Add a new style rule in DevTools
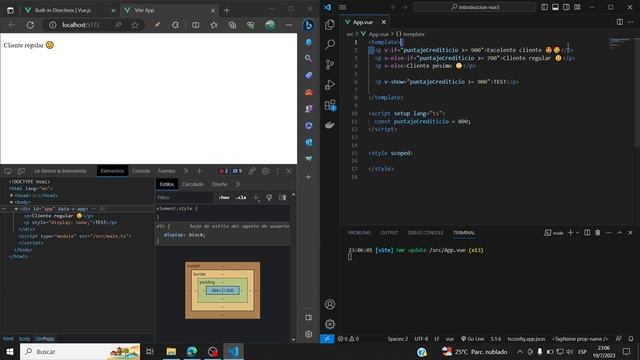The height and width of the screenshot is (360, 640). point(256,198)
